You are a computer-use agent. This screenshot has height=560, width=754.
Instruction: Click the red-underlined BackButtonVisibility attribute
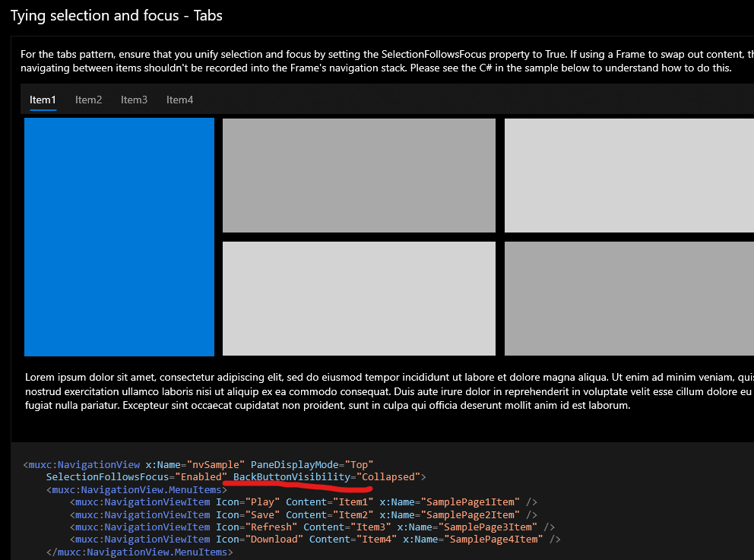pos(293,477)
